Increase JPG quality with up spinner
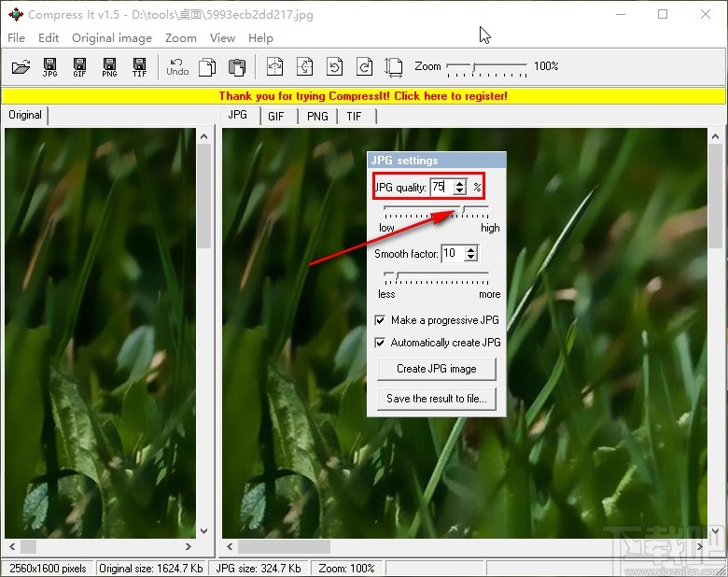Image resolution: width=728 pixels, height=577 pixels. [459, 184]
